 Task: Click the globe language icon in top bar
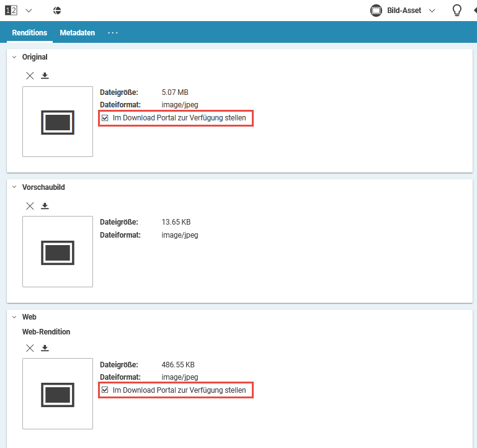57,11
